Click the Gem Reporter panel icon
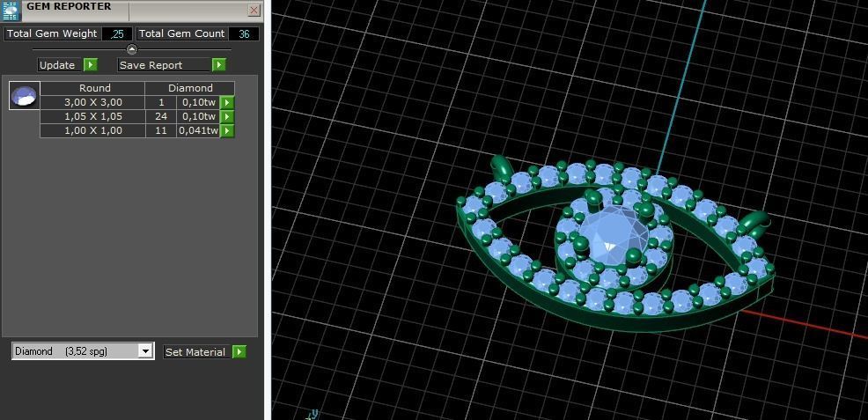The image size is (868, 420). (x=11, y=11)
